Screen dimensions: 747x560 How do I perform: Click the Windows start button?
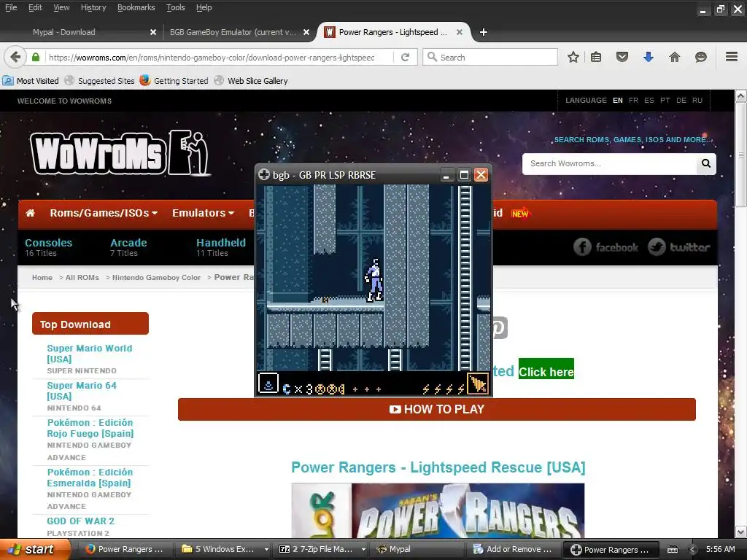click(x=35, y=549)
